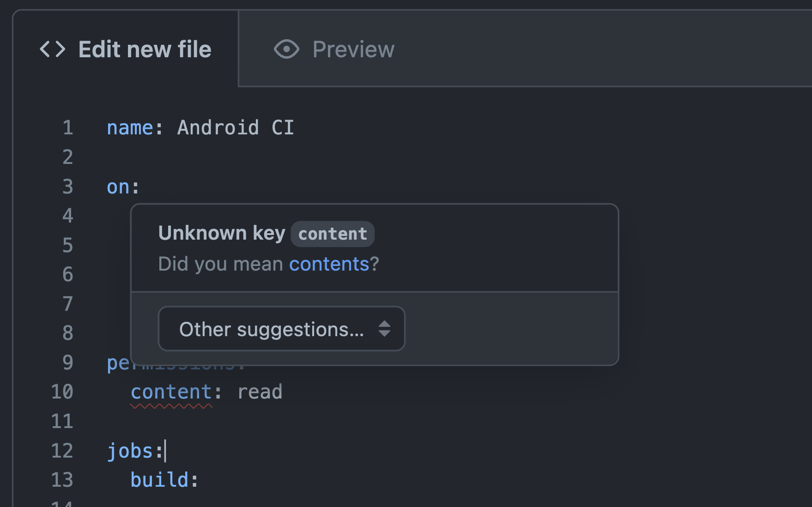Select the Edit new file tab
Image resolution: width=812 pixels, height=507 pixels.
point(126,49)
